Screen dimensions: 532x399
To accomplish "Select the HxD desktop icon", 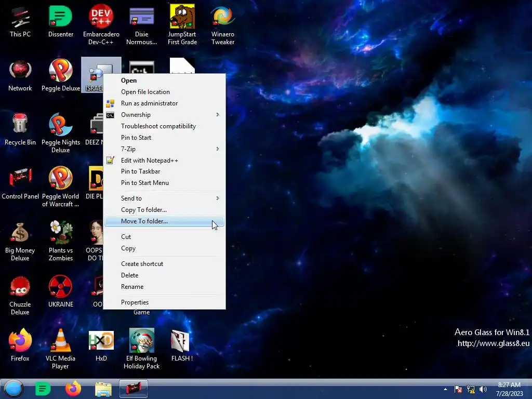I will coord(101,345).
